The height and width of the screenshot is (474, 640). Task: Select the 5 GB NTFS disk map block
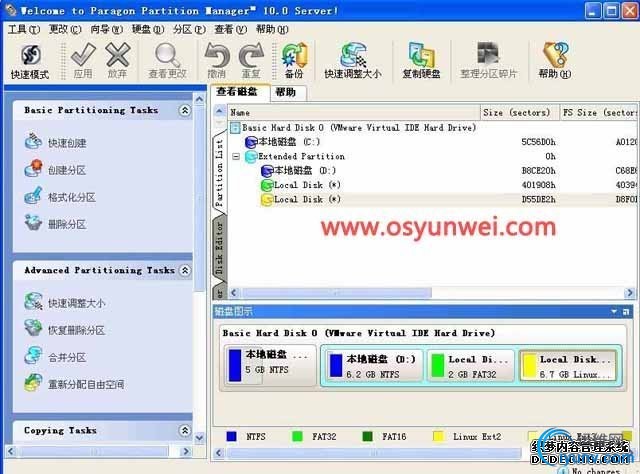pyautogui.click(x=270, y=365)
